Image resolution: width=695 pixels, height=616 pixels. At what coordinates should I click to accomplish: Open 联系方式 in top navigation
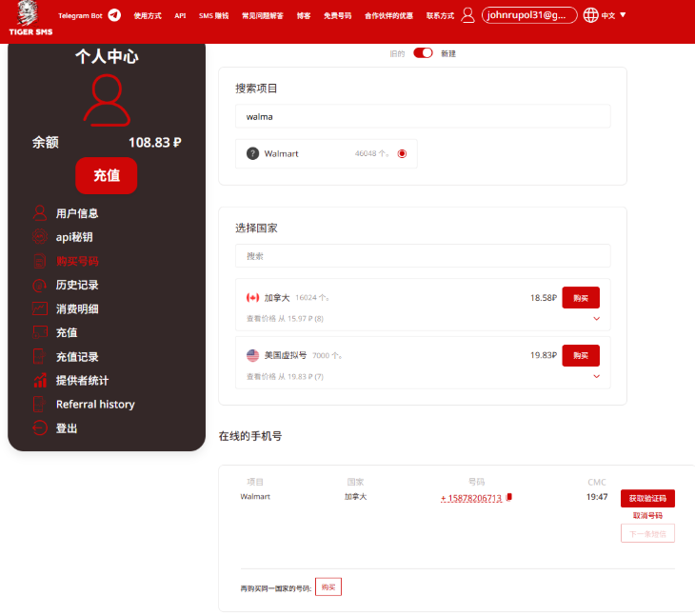440,16
